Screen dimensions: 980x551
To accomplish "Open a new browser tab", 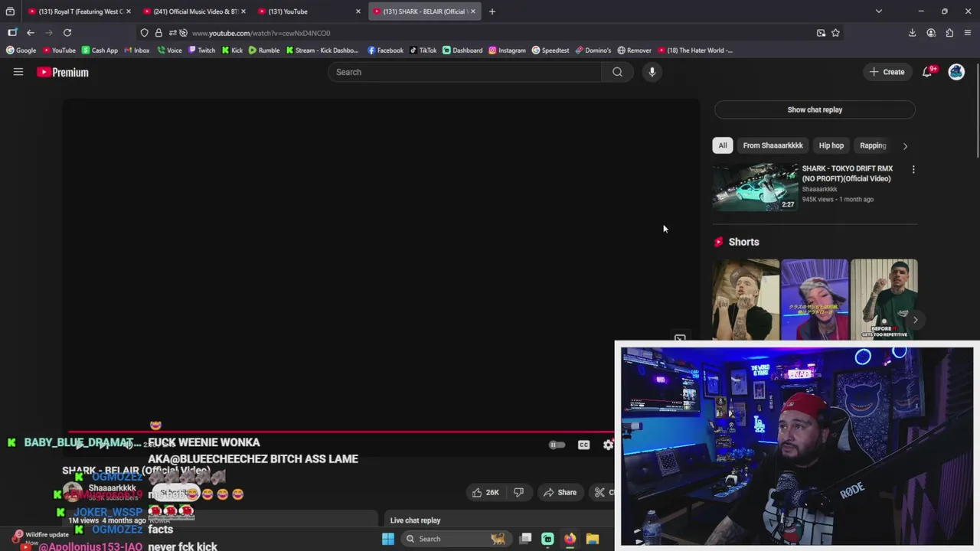I will coord(492,11).
